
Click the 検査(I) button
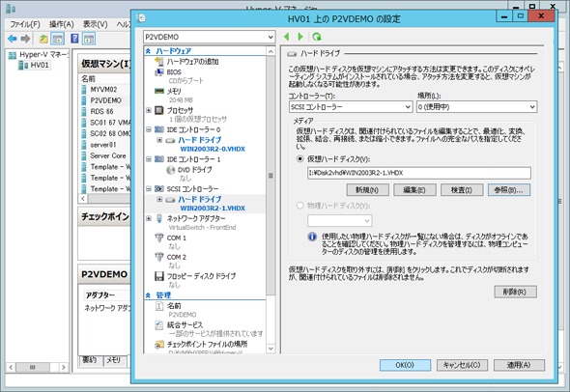pyautogui.click(x=462, y=189)
